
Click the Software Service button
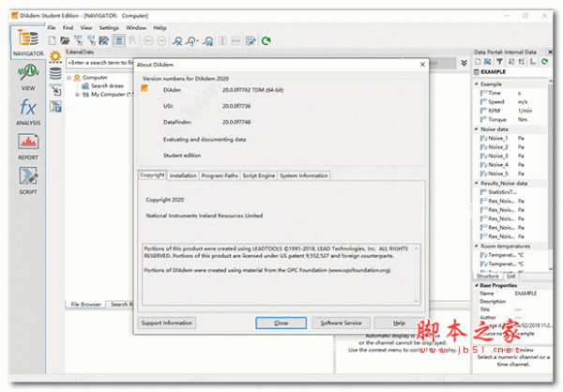342,323
